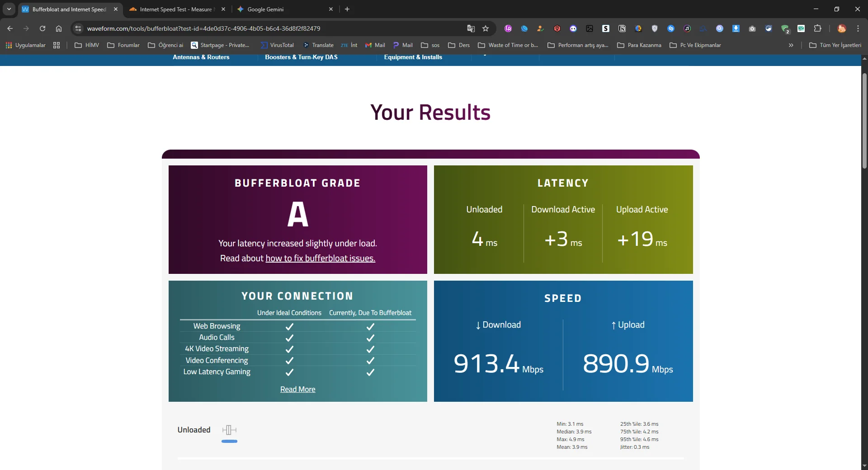
Task: Open the Extensions puzzle-piece menu
Action: click(x=817, y=28)
